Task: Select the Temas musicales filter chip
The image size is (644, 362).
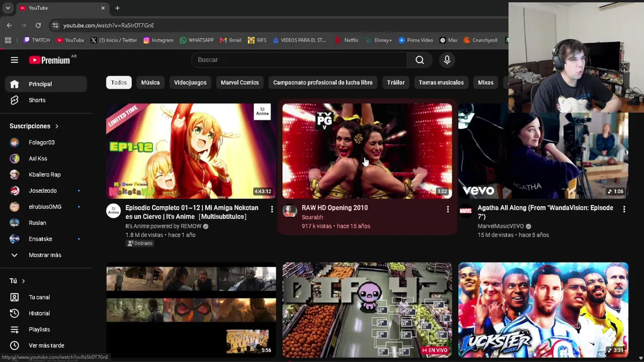Action: pos(441,82)
